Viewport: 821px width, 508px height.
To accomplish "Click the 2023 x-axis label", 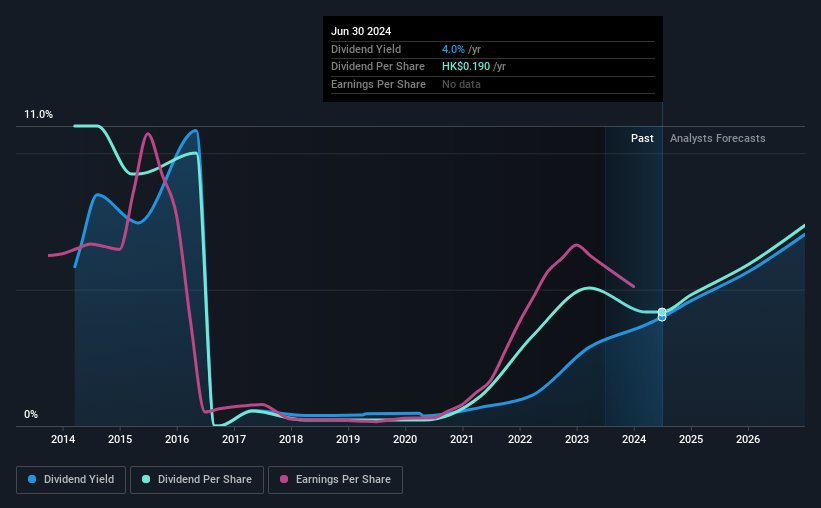I will click(x=577, y=439).
